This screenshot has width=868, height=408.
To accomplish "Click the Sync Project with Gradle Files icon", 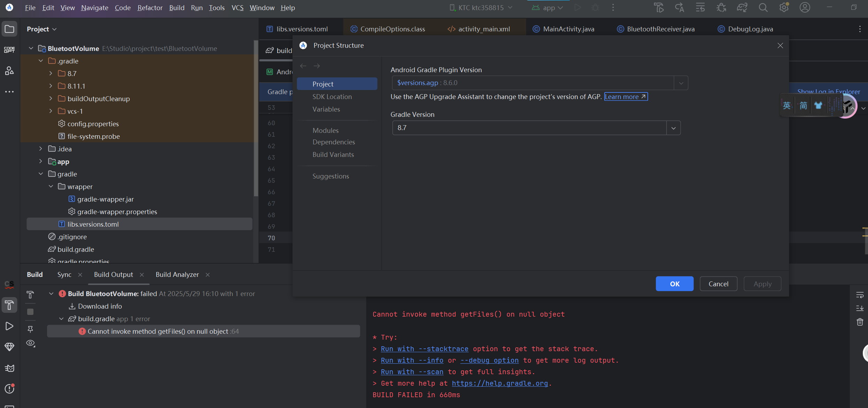I will point(742,7).
